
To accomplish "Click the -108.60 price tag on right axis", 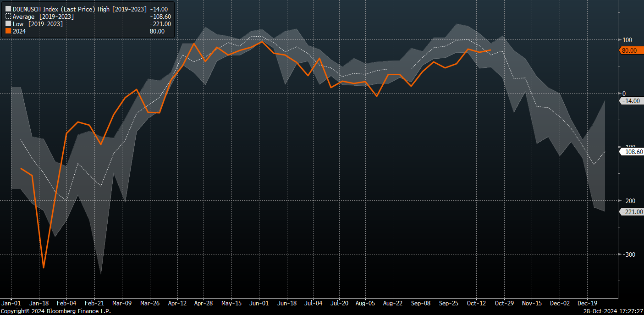I will tap(632, 152).
